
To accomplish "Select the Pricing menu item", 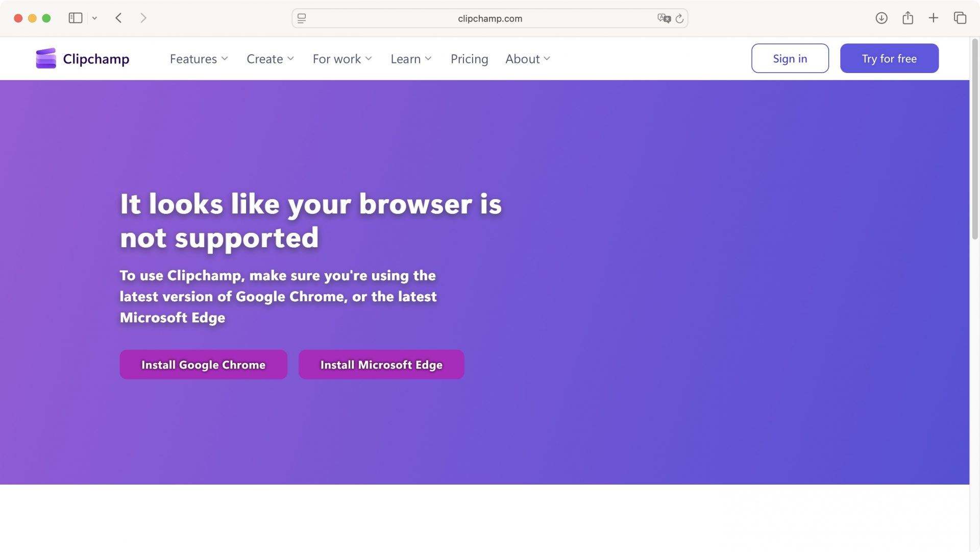I will point(469,59).
